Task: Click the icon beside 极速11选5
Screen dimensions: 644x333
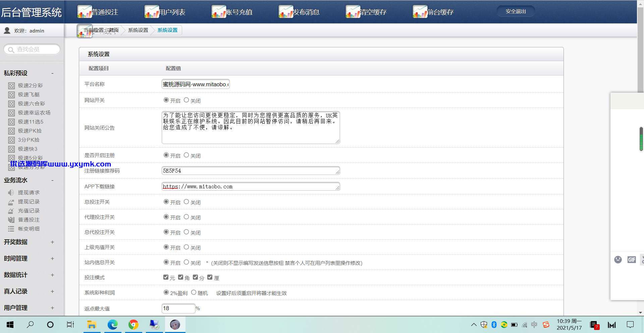Action: click(11, 122)
